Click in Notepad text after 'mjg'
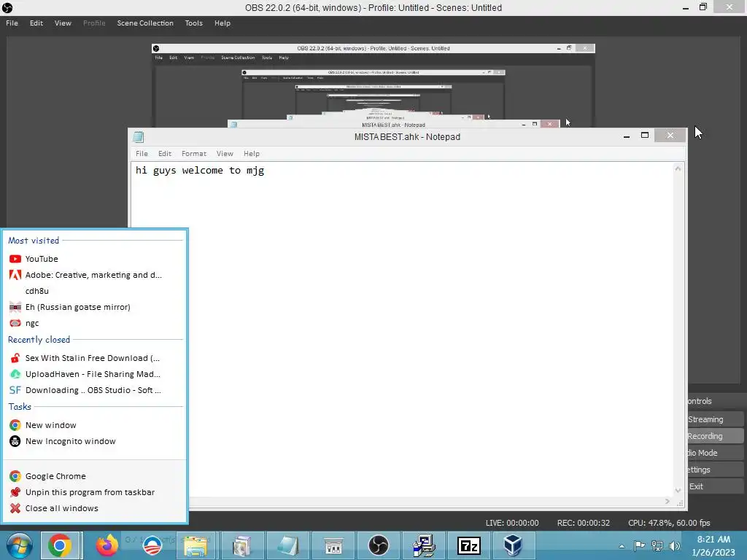 (x=267, y=171)
